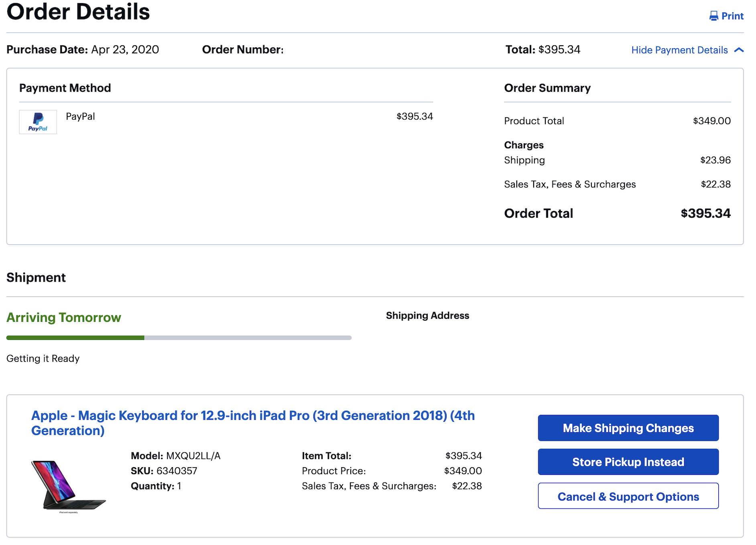The height and width of the screenshot is (545, 756).
Task: Click the $22.38 value in item details
Action: [467, 486]
